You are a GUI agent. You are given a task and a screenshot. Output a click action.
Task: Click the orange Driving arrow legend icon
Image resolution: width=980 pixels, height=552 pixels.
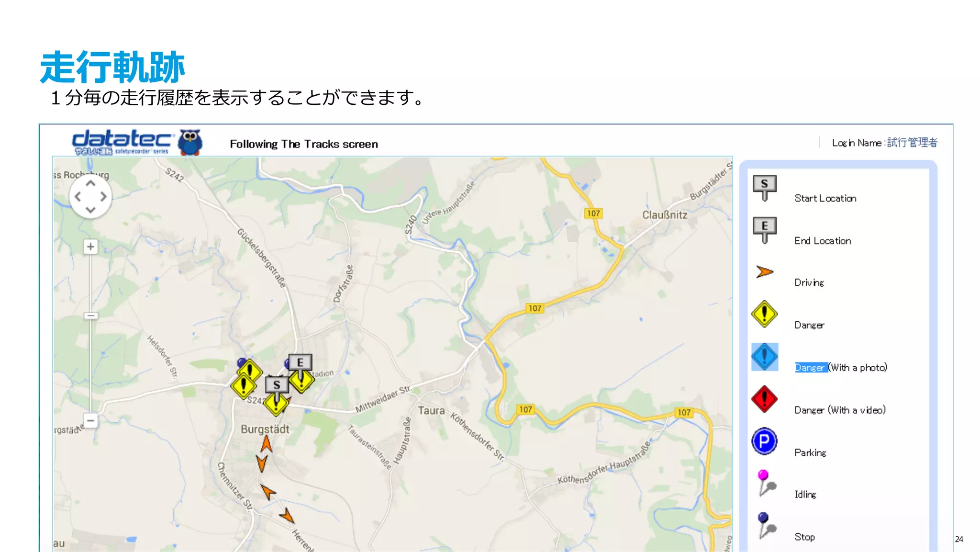(765, 272)
